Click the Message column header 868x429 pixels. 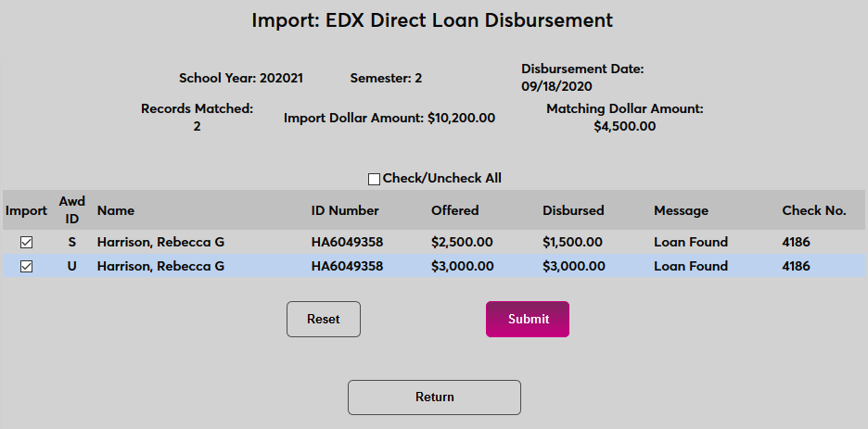[681, 210]
